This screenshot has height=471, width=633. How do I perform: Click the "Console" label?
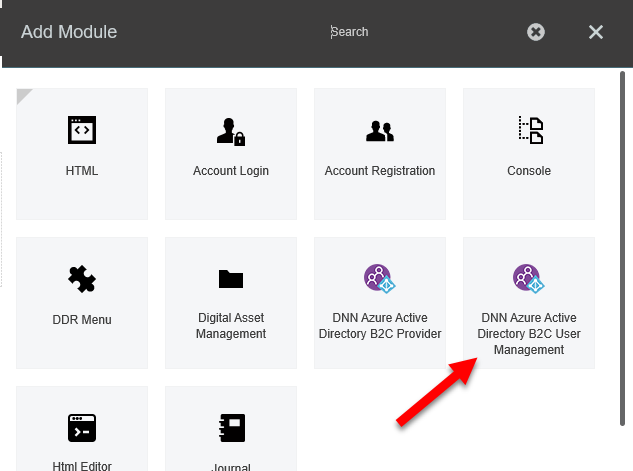point(529,171)
